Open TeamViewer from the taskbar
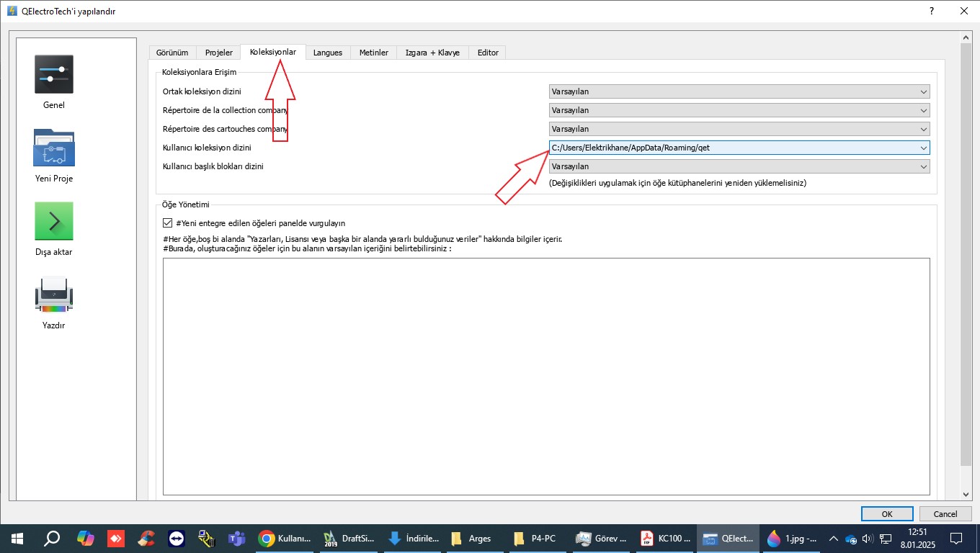 click(177, 538)
